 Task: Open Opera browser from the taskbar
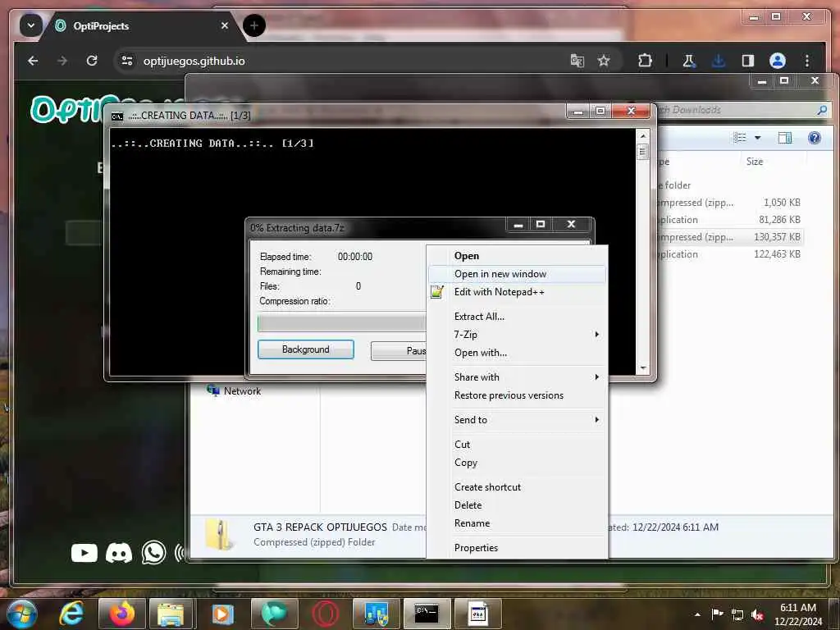325,614
